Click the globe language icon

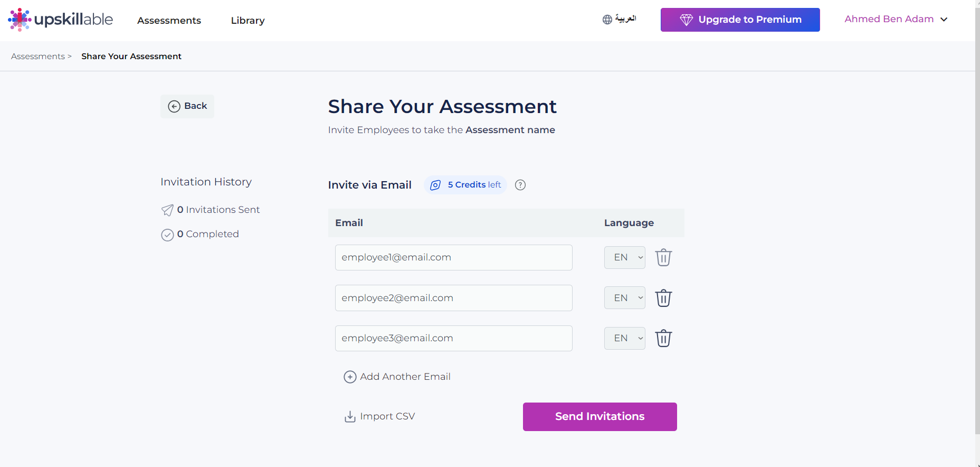click(x=607, y=20)
